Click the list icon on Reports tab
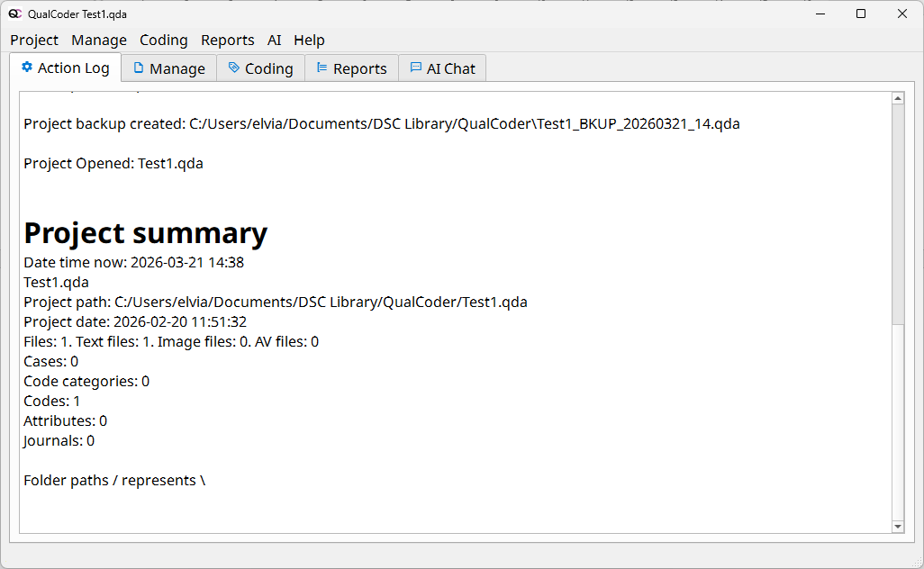Viewport: 924px width, 569px height. pyautogui.click(x=322, y=68)
